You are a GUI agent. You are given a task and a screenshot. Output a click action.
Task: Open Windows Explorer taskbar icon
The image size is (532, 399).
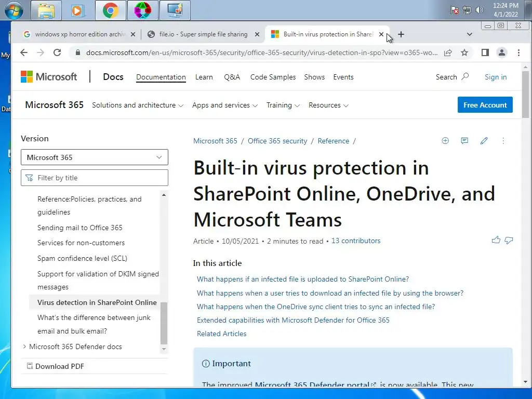click(46, 10)
